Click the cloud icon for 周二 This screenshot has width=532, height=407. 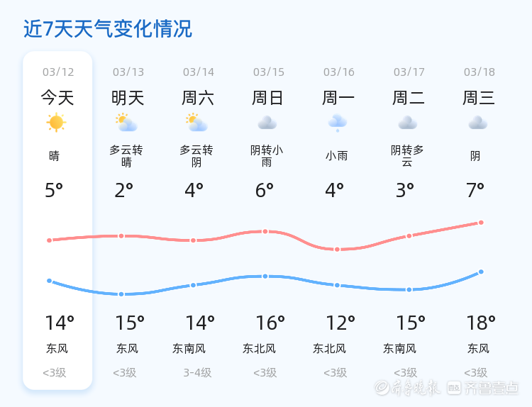point(408,123)
